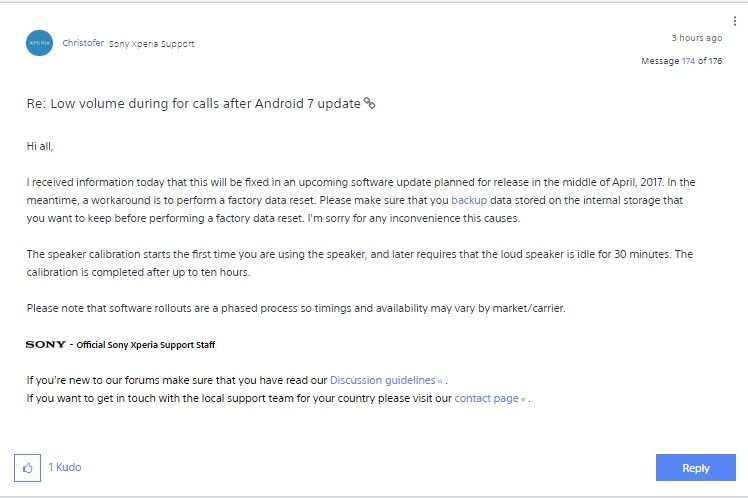Image resolution: width=748 pixels, height=498 pixels.
Task: View who gave 1 Kudo
Action: pos(65,467)
